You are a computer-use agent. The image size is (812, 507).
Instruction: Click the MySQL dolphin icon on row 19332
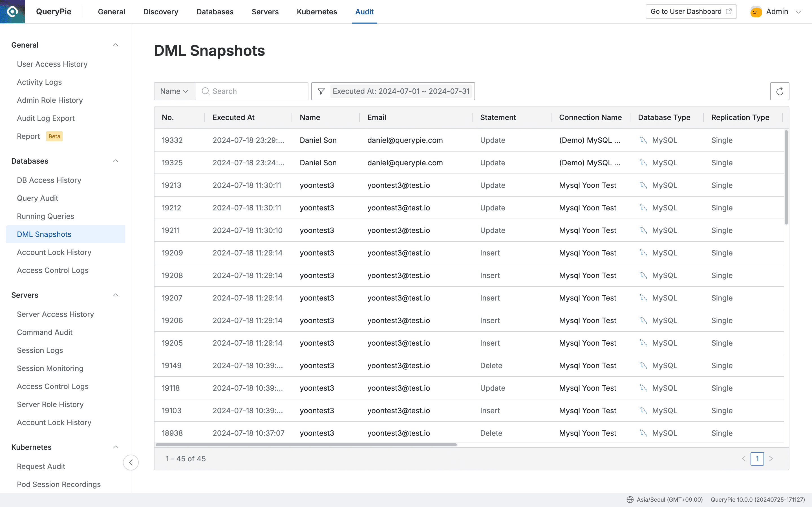(x=644, y=140)
